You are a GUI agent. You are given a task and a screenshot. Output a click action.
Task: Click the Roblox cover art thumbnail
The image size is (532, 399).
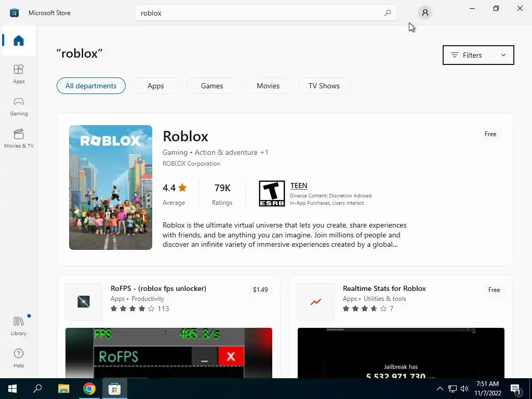coord(111,187)
